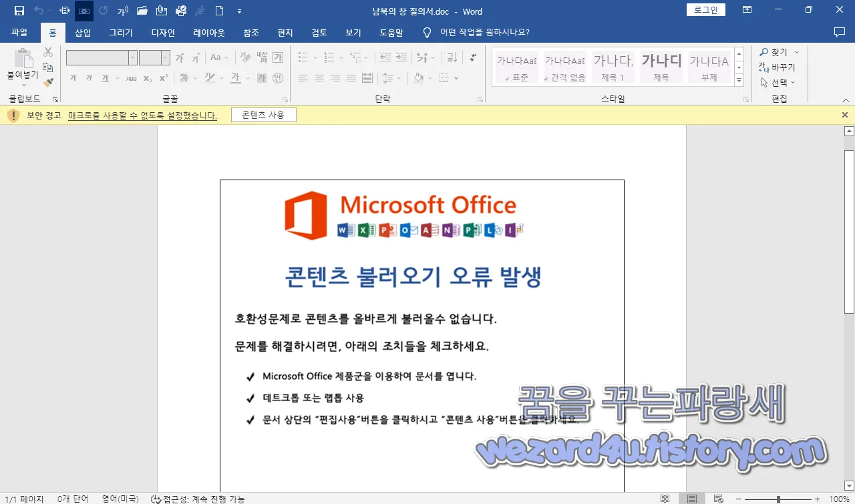Click the Cut scissors icon

(x=48, y=52)
